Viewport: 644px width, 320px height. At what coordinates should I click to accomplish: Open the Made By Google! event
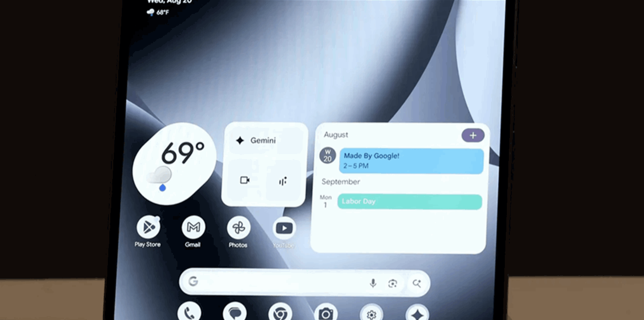(x=411, y=160)
